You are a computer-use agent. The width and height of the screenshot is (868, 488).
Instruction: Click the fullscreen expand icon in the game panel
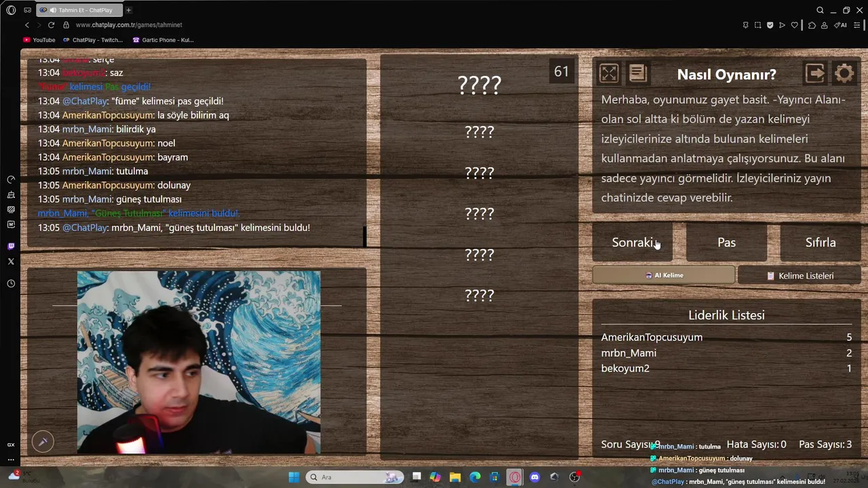609,73
